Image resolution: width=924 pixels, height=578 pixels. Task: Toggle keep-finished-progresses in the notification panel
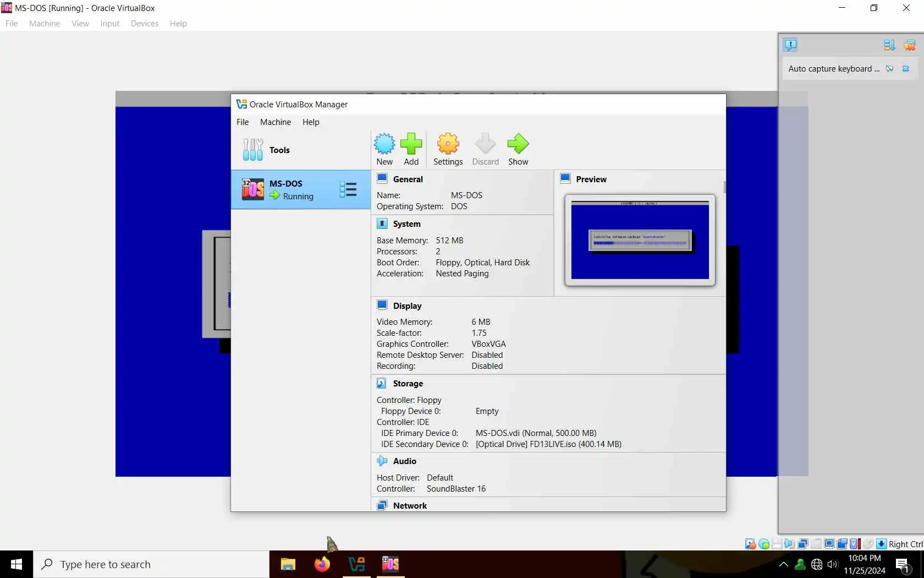pos(889,45)
